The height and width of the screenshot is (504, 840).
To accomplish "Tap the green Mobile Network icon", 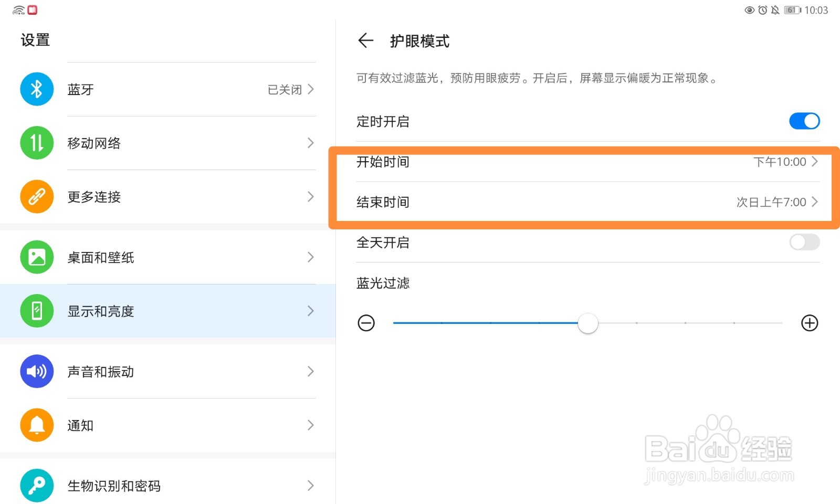I will pos(37,143).
